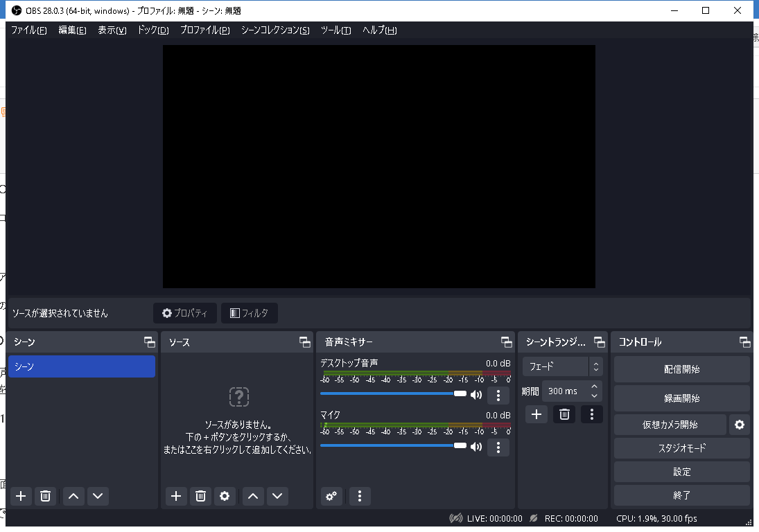Open source properties gear in Sources panel
Image resolution: width=759 pixels, height=532 pixels.
tap(224, 496)
